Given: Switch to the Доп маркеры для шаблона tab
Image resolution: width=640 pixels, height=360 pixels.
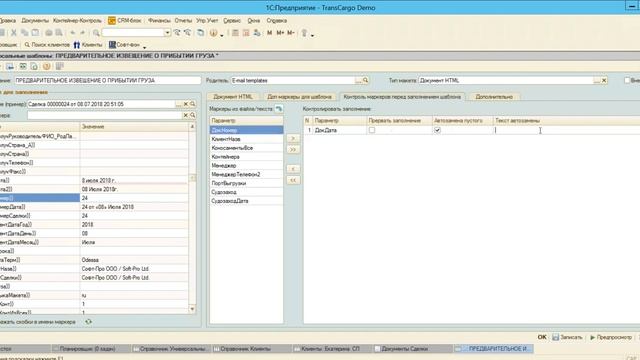Looking at the screenshot, I should [x=299, y=97].
